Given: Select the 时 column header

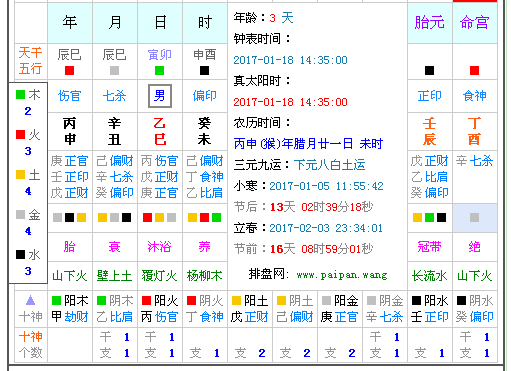Looking at the screenshot, I should coord(205,23).
